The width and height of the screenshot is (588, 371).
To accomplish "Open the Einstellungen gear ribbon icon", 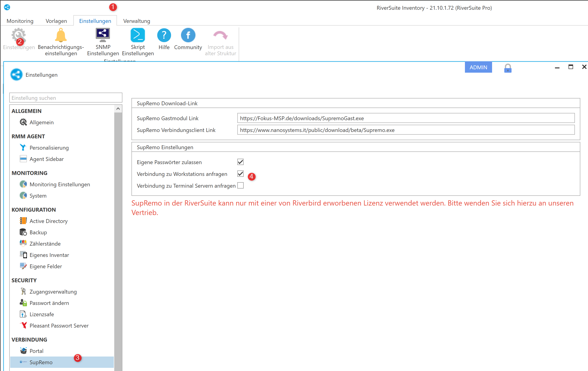I will (19, 35).
